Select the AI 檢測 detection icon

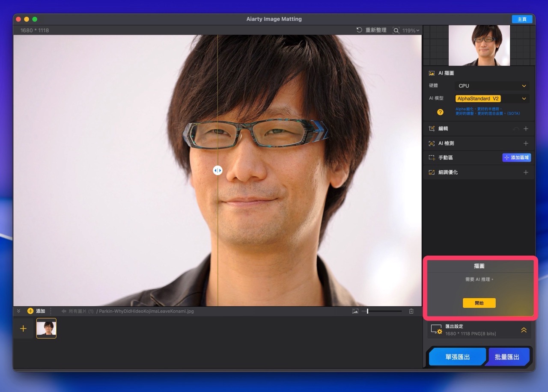click(x=432, y=143)
